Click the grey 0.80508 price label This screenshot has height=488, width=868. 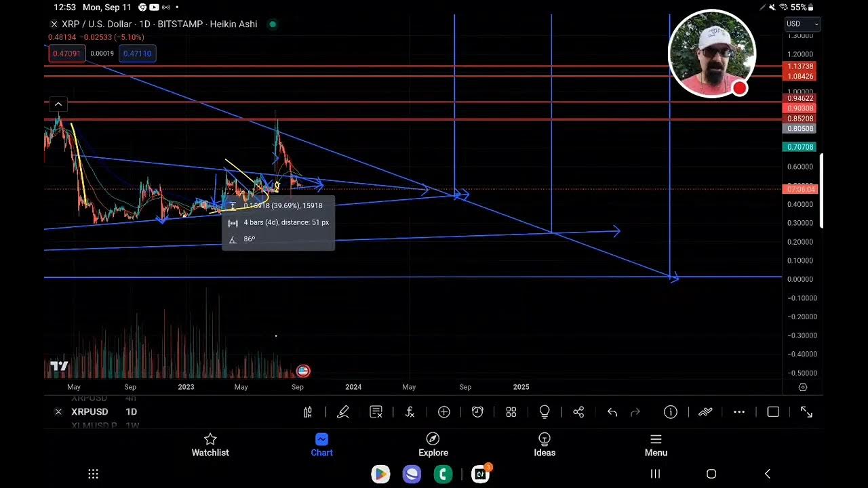click(799, 129)
